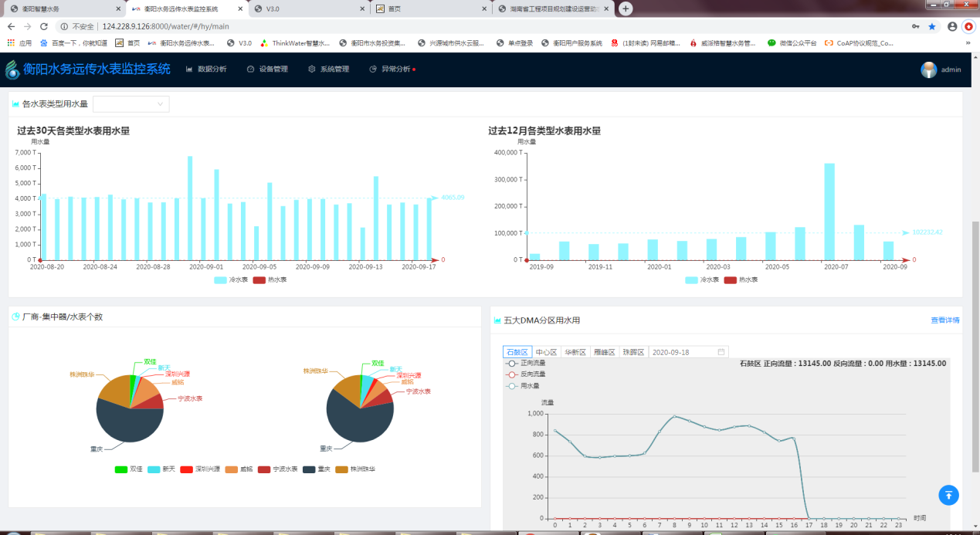Click the water-drop logo of 衡阳水务远传水表监控系统

pos(12,69)
